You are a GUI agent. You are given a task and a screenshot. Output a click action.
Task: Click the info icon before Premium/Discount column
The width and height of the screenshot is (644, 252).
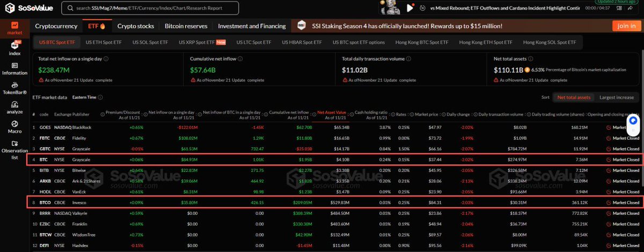click(x=102, y=113)
